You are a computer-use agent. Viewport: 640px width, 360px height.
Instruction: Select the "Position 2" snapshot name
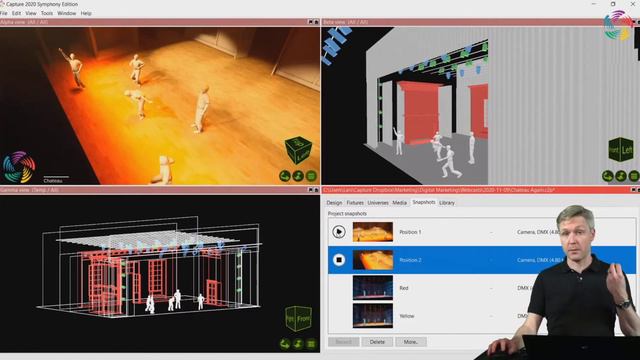coord(410,260)
